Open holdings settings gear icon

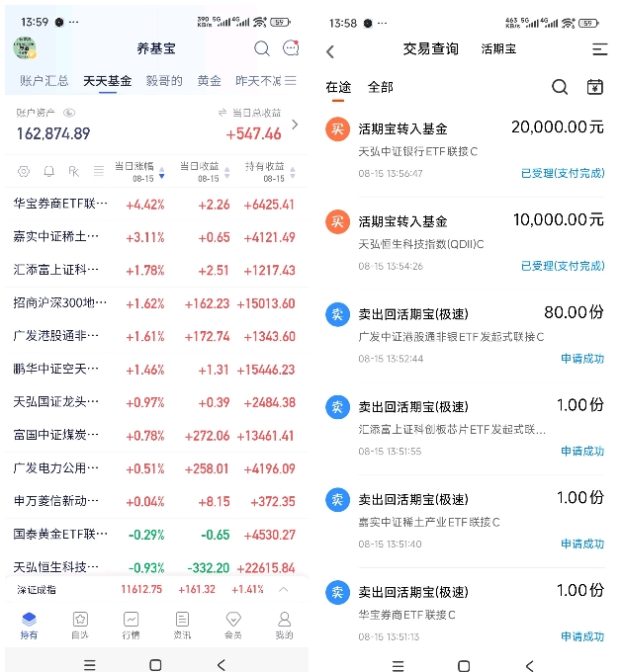[24, 171]
